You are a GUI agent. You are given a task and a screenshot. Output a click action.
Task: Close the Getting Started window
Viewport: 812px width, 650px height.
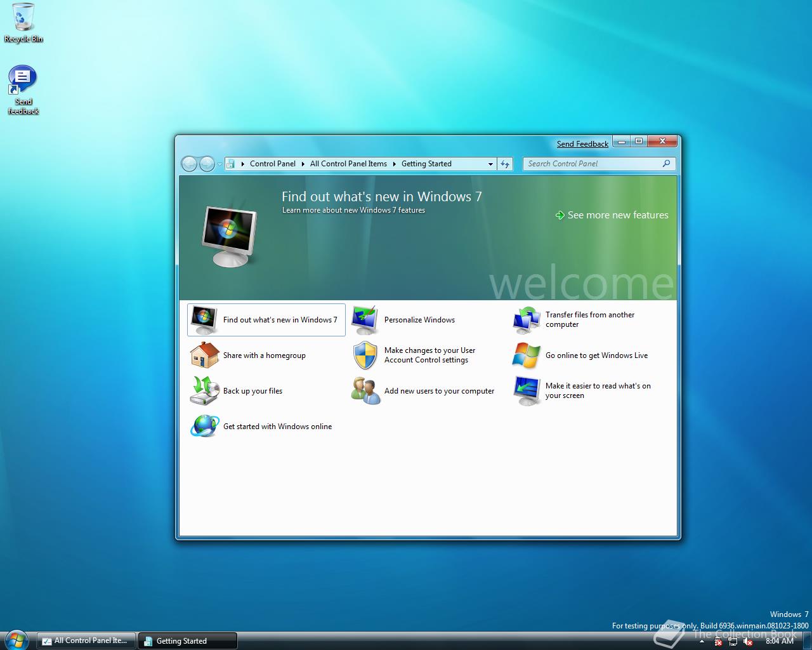click(662, 142)
